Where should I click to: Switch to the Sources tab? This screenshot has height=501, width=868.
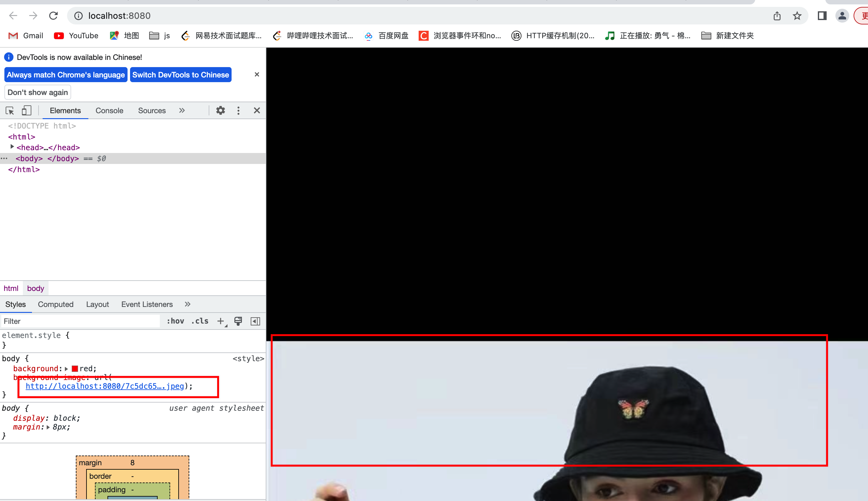tap(152, 110)
